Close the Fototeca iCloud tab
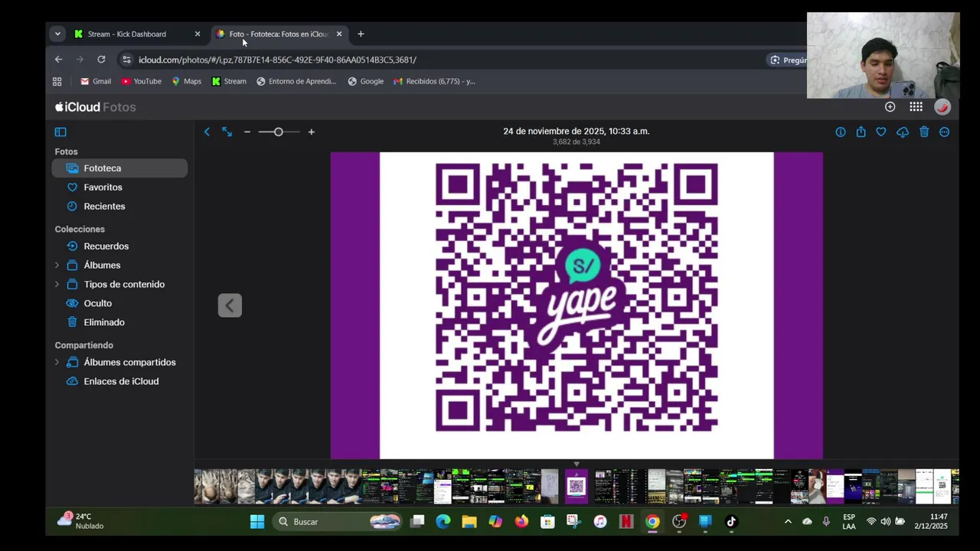Image resolution: width=980 pixels, height=551 pixels. (339, 34)
